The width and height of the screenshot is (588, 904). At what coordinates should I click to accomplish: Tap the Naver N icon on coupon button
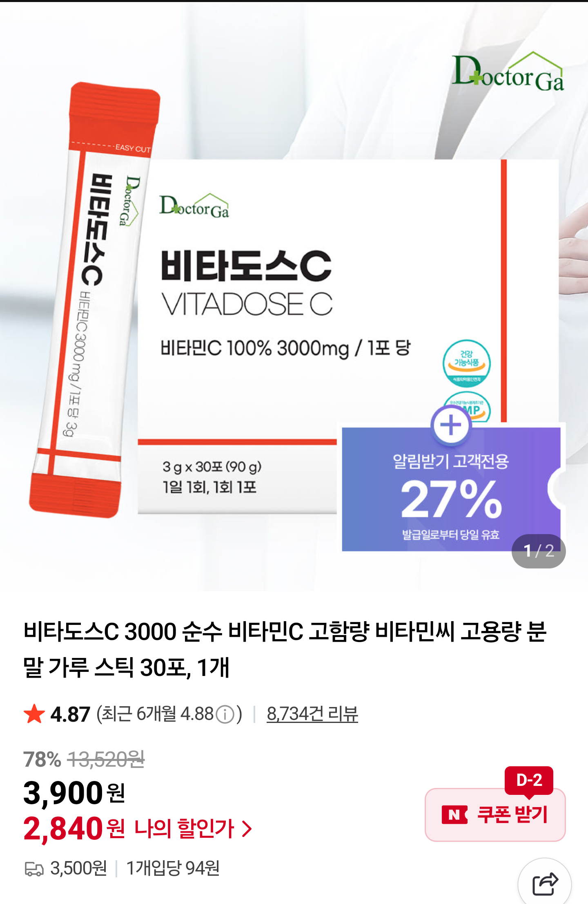[454, 815]
